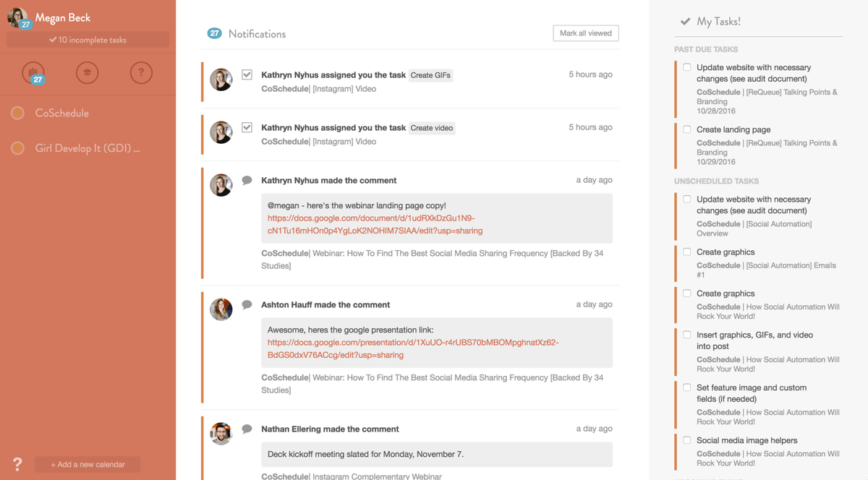Click Megan Beck user name
The width and height of the screenshot is (868, 480).
coord(63,17)
